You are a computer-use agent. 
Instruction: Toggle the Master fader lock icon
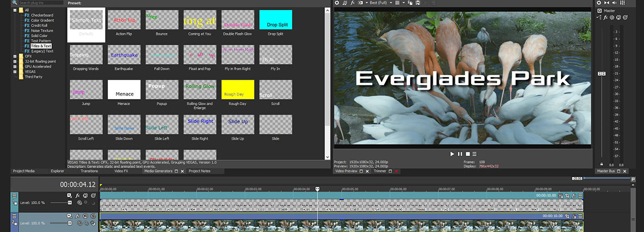[x=602, y=164]
